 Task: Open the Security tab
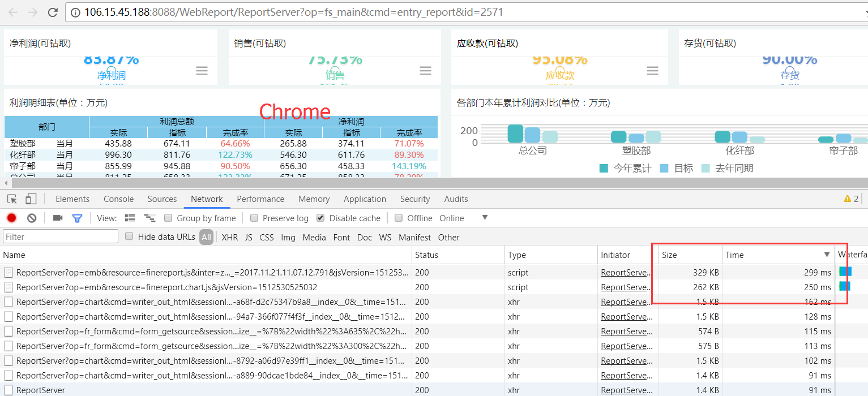point(415,199)
